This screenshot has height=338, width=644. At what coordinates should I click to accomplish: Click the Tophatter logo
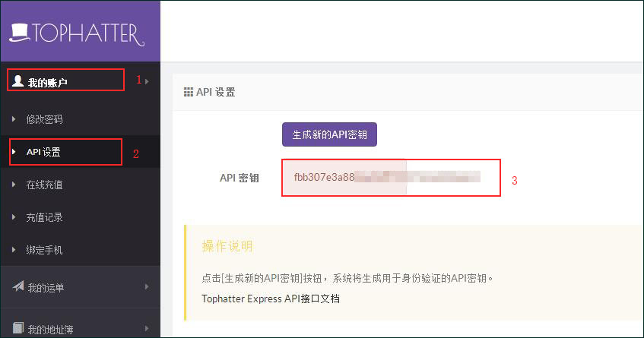[77, 34]
